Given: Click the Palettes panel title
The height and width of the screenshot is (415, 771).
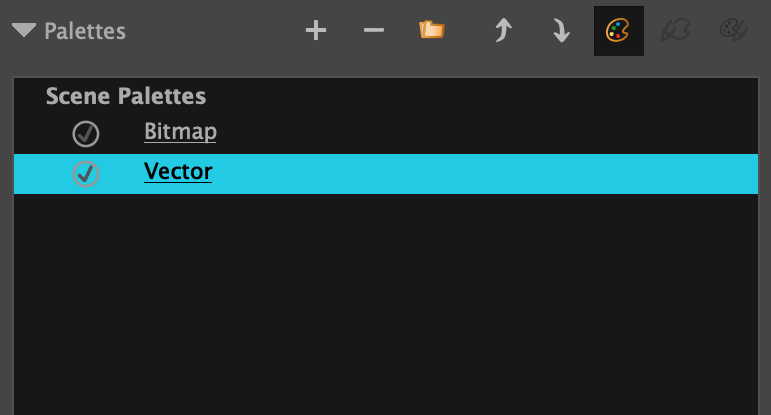Looking at the screenshot, I should click(85, 31).
